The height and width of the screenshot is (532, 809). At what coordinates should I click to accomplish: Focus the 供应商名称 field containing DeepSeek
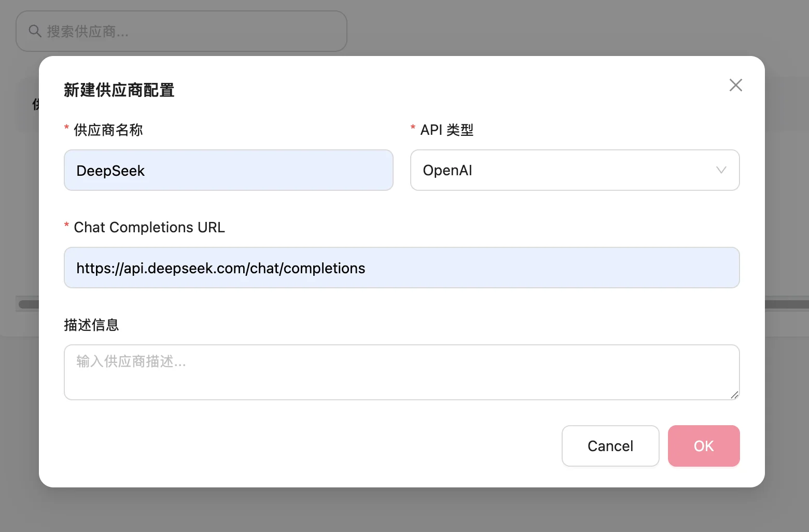[x=228, y=170]
